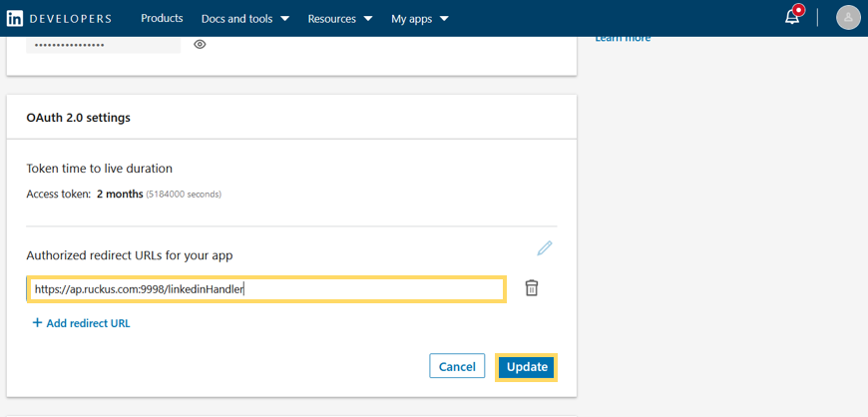
Task: Click the Update button
Action: point(527,366)
